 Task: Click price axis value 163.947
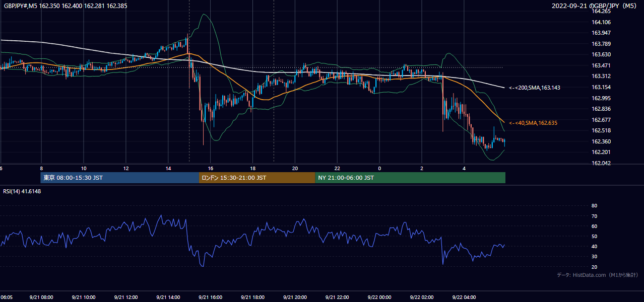pyautogui.click(x=601, y=33)
